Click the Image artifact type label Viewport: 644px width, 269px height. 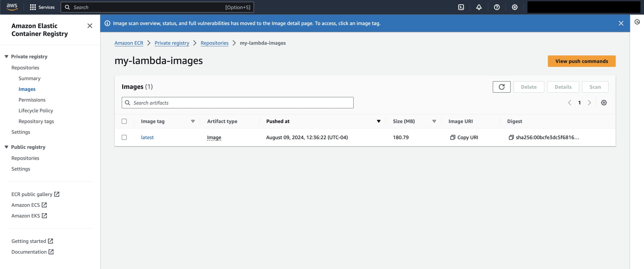214,137
